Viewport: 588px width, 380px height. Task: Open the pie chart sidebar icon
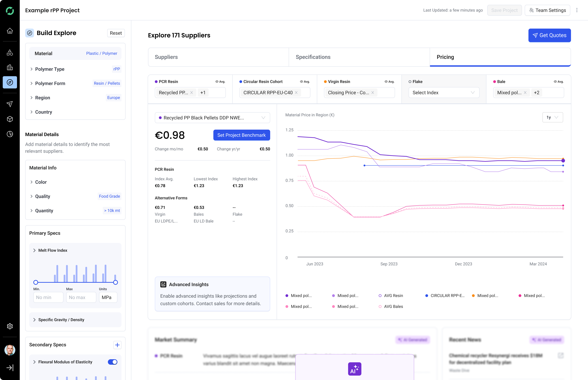click(10, 134)
